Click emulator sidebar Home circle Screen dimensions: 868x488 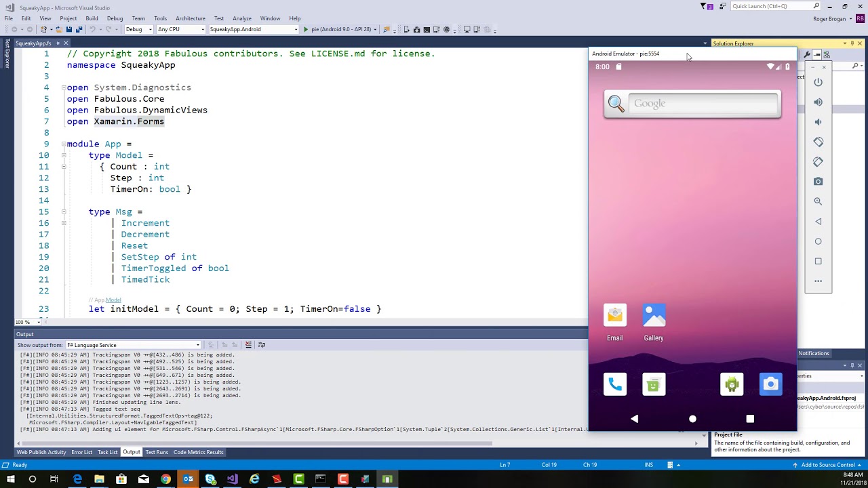818,241
